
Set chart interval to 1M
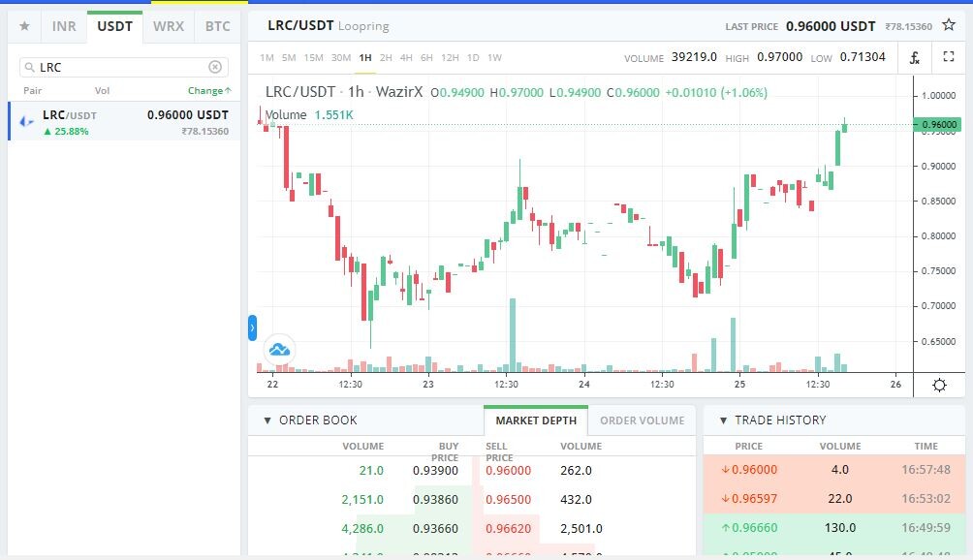267,58
